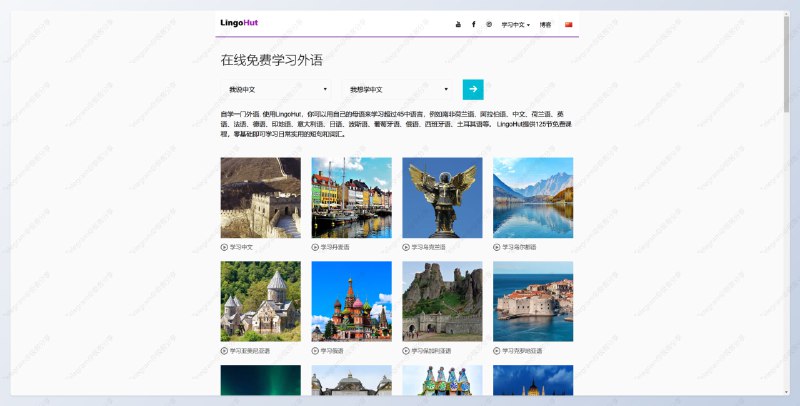Open the 学习中文 header dropdown menu

(x=515, y=24)
